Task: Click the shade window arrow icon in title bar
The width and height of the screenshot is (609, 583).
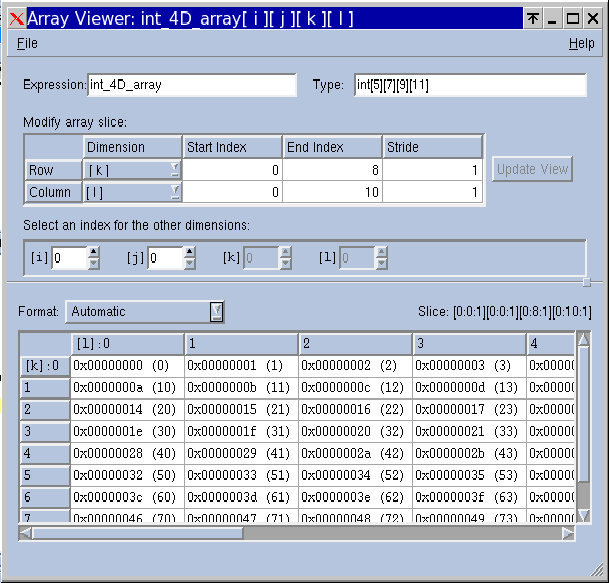Action: point(534,19)
